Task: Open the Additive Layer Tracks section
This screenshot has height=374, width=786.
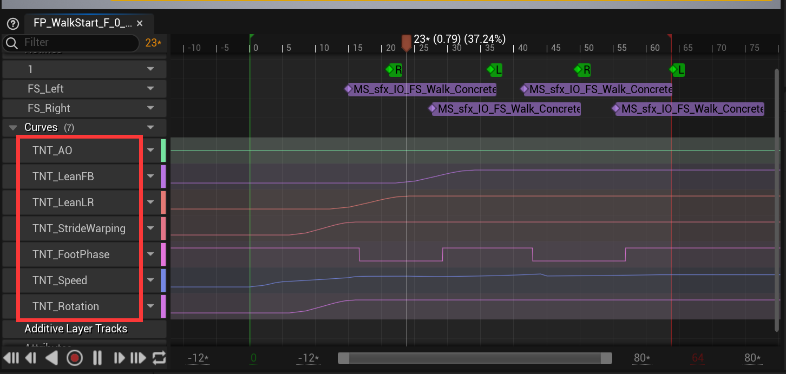Action: pos(76,328)
